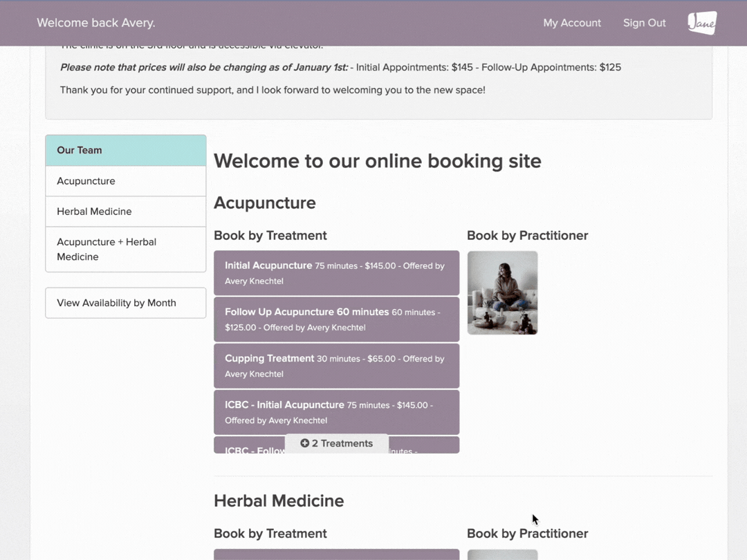Book Follow Up Acupuncture 60 minutes
This screenshot has width=747, height=560.
(336, 319)
